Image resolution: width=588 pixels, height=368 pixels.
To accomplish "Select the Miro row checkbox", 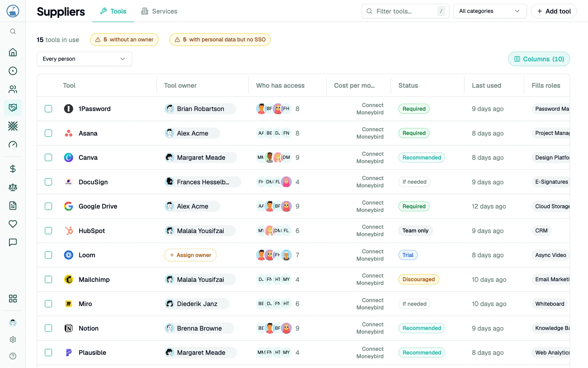I will coord(48,304).
